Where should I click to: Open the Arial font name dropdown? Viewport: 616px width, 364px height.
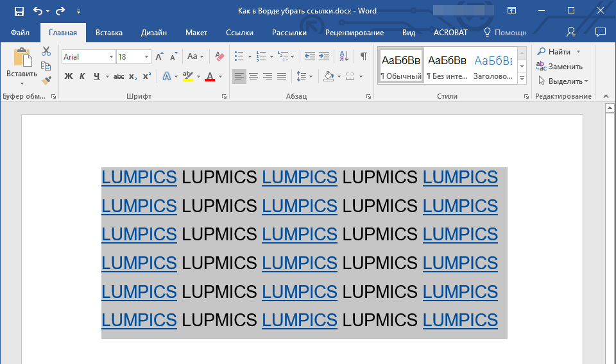click(111, 57)
